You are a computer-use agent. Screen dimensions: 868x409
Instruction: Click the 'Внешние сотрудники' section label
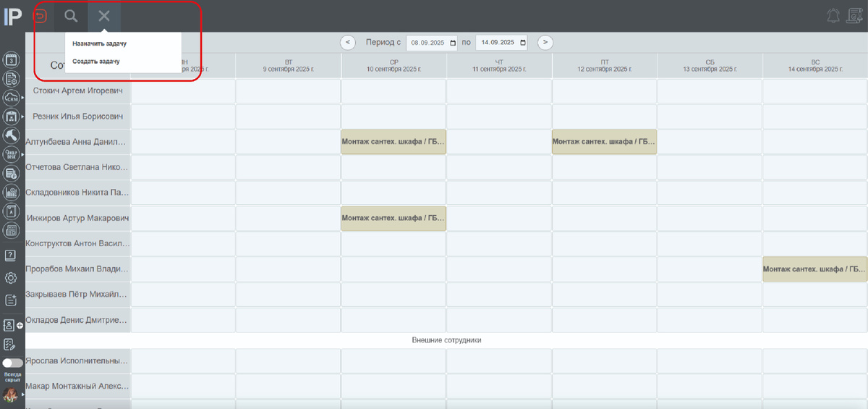[446, 340]
